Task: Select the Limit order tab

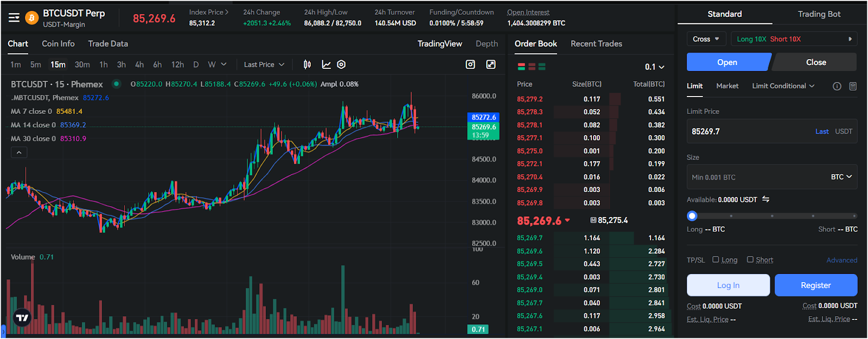Action: click(694, 86)
